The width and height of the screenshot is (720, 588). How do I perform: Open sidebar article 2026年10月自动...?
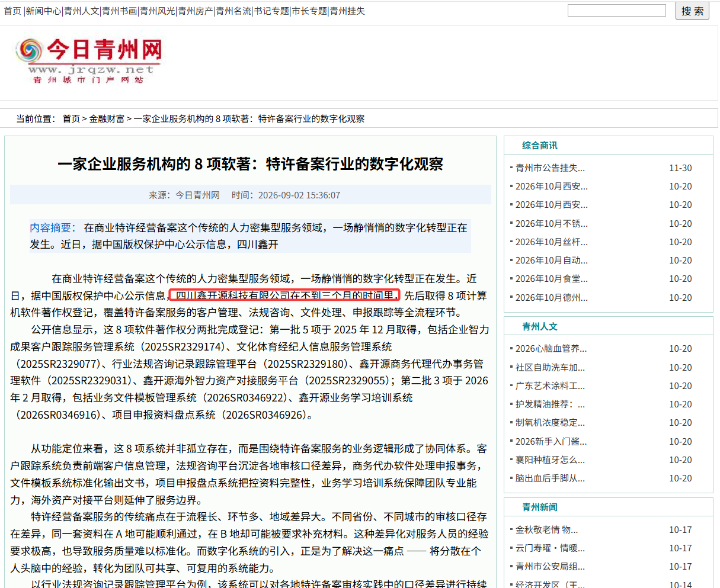[x=552, y=260]
